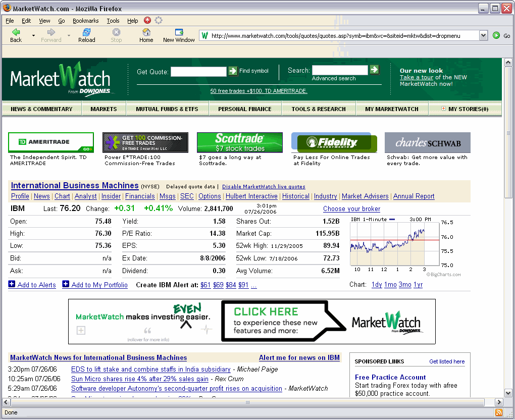Click the Add to My Portfolio plus icon
Image resolution: width=515 pixels, height=420 pixels.
coord(65,285)
